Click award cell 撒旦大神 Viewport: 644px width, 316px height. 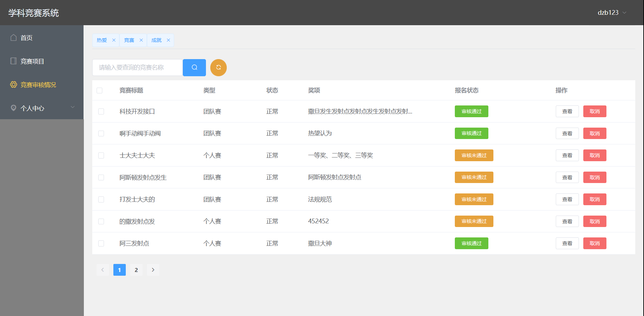pyautogui.click(x=320, y=243)
